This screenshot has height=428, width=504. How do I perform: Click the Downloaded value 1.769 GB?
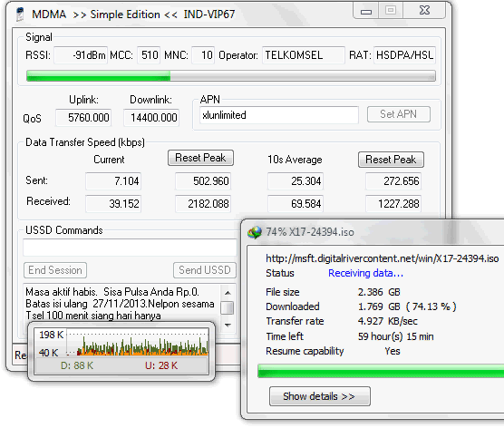point(407,306)
